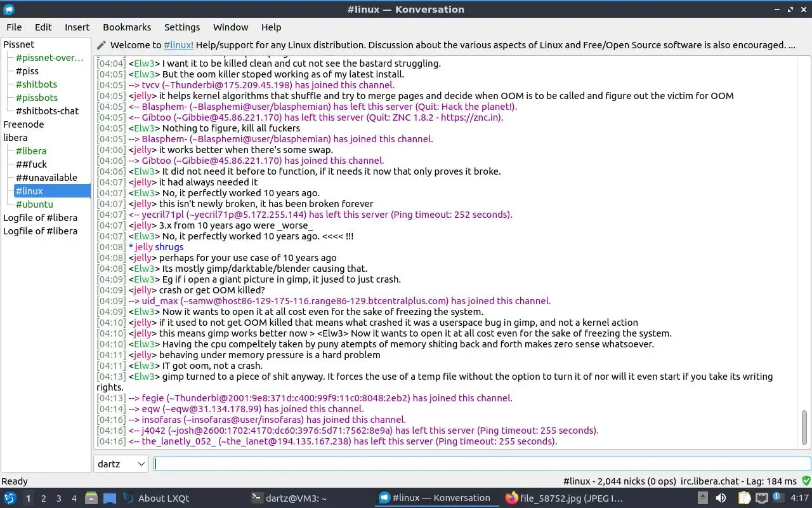This screenshot has height=508, width=812.
Task: Switch to the Firefox file_58752.jpg taskbar entry
Action: point(564,498)
